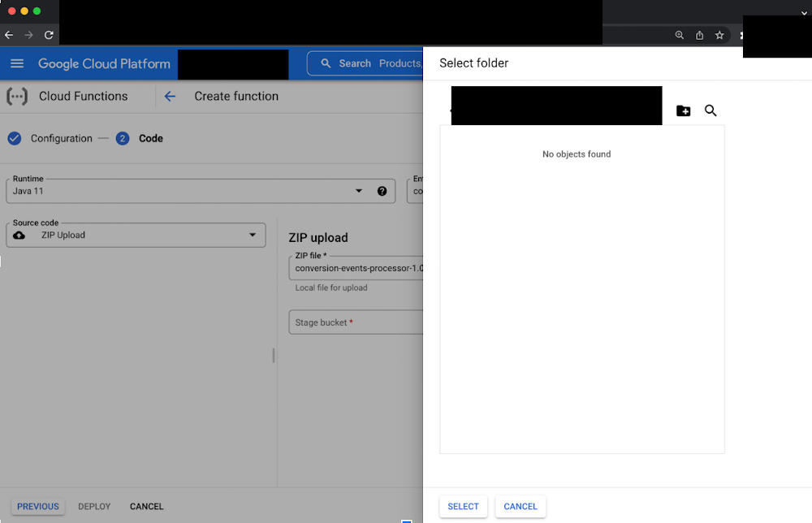Click the Stage bucket field
812x523 pixels.
pos(356,322)
